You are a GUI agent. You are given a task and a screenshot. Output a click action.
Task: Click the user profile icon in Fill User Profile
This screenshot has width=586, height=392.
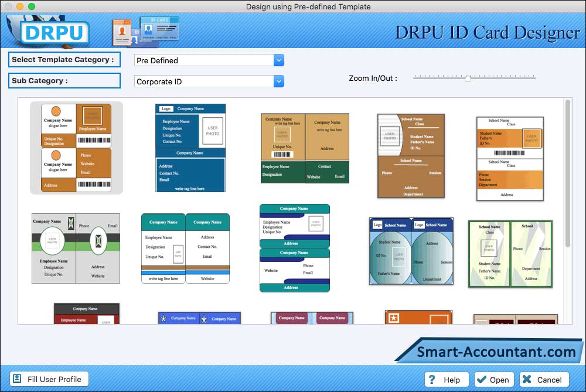[x=17, y=379]
